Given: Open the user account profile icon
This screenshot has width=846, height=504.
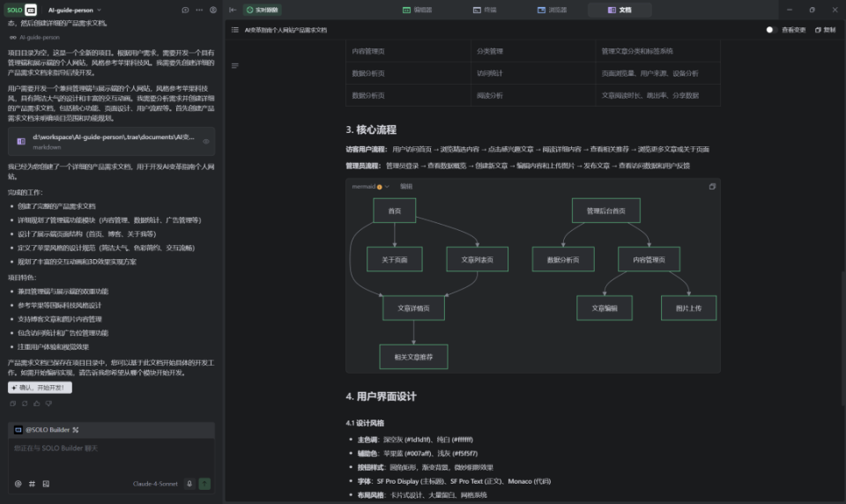Looking at the screenshot, I should (x=213, y=10).
